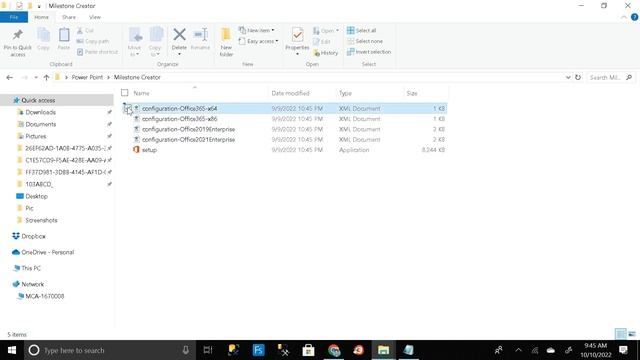Open Documents in navigation pane
Screen dimensions: 640x360
40,124
